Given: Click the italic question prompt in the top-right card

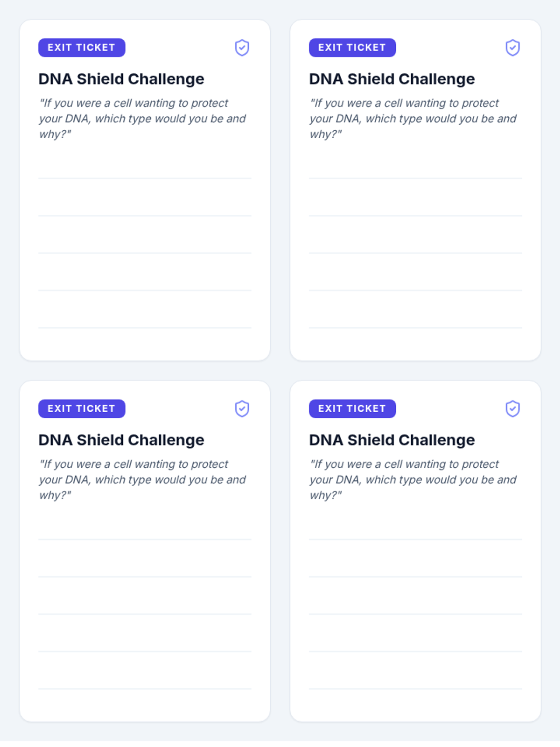Looking at the screenshot, I should 413,119.
